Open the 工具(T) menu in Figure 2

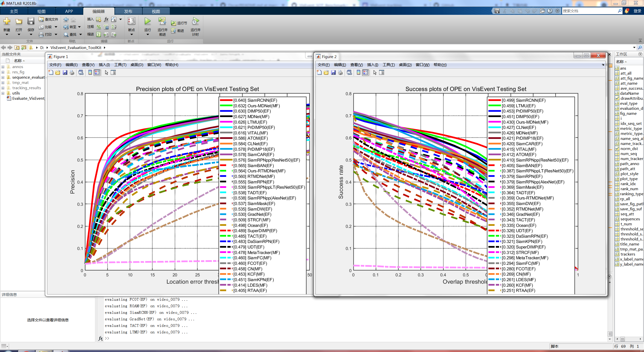click(x=388, y=65)
